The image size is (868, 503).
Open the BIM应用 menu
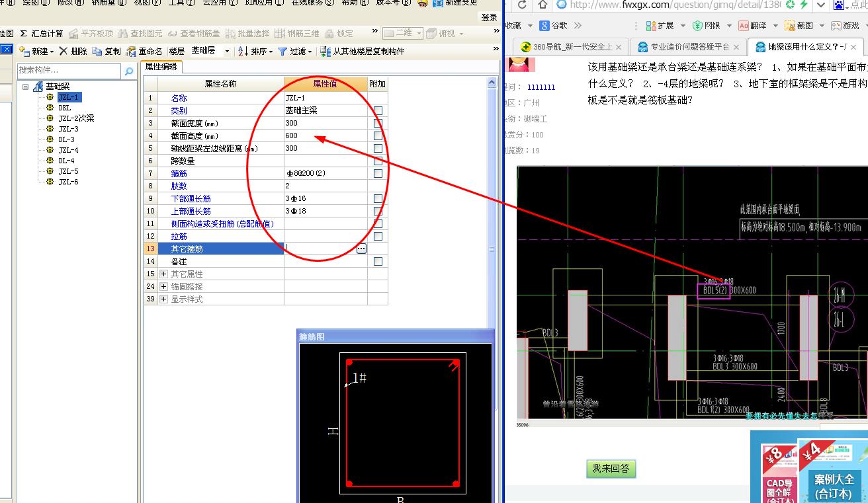[x=264, y=3]
